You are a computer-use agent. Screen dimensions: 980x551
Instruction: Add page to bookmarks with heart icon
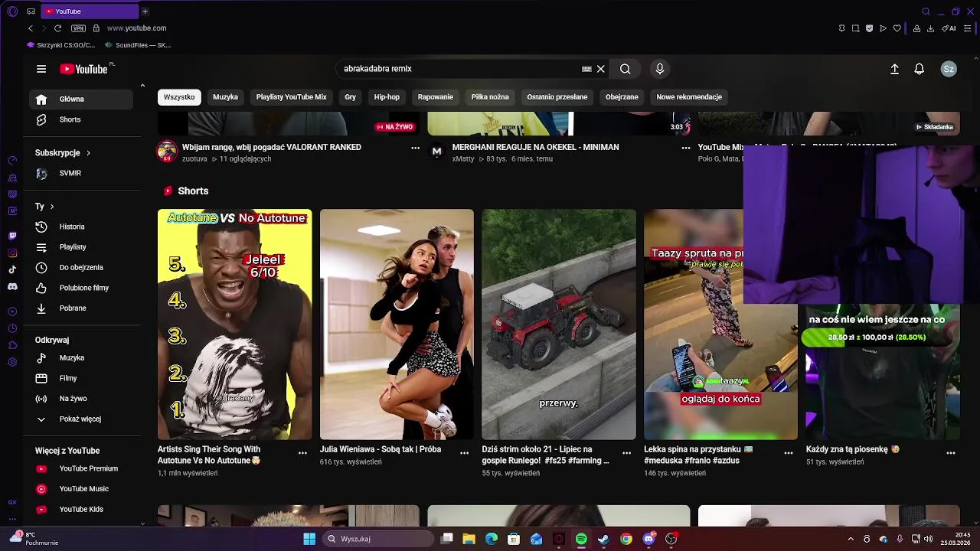[x=897, y=28]
